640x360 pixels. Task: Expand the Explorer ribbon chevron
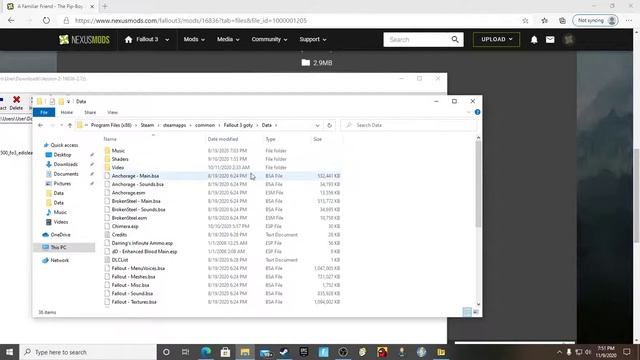pos(468,112)
